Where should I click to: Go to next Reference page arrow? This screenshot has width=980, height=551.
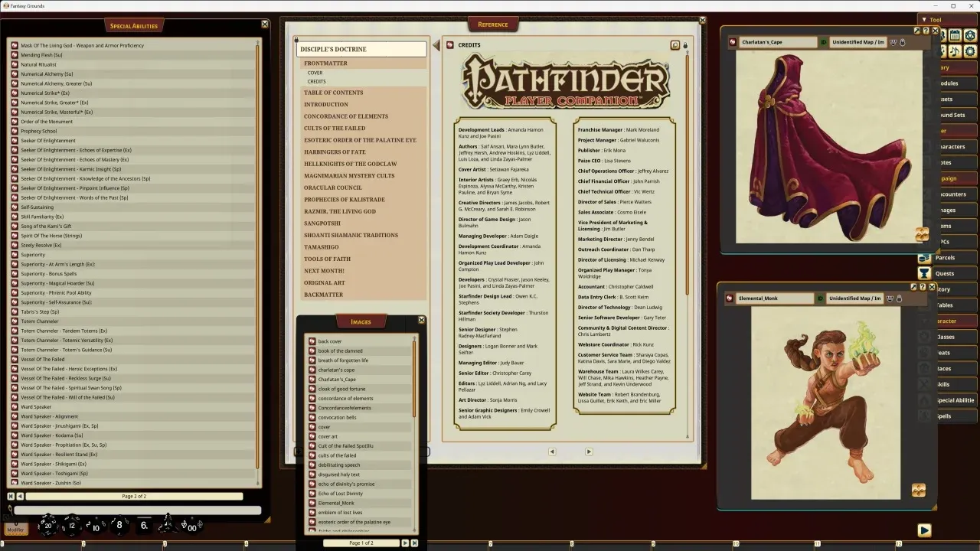click(x=589, y=452)
